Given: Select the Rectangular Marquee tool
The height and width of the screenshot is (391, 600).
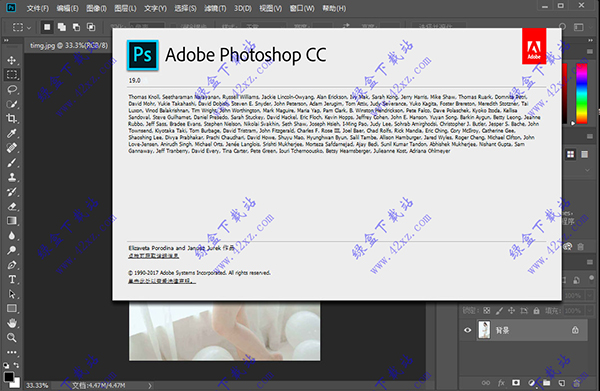Looking at the screenshot, I should [12, 75].
